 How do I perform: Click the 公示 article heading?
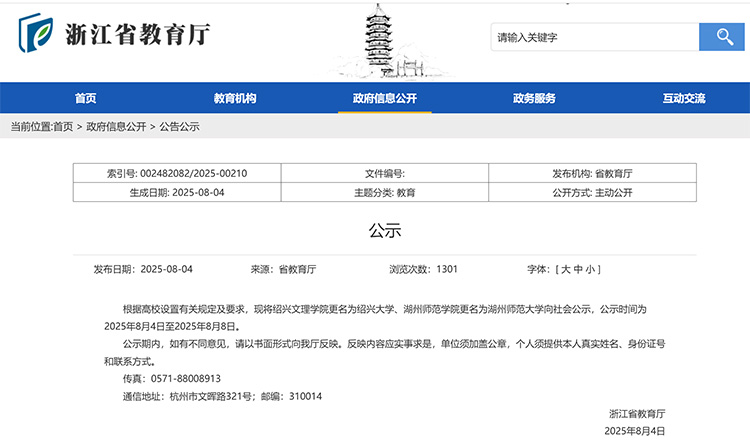384,231
